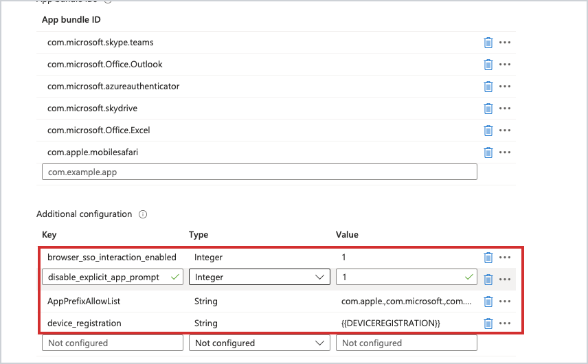Open more options for browser_sso_interaction_enabled
588x364 pixels.
(505, 257)
